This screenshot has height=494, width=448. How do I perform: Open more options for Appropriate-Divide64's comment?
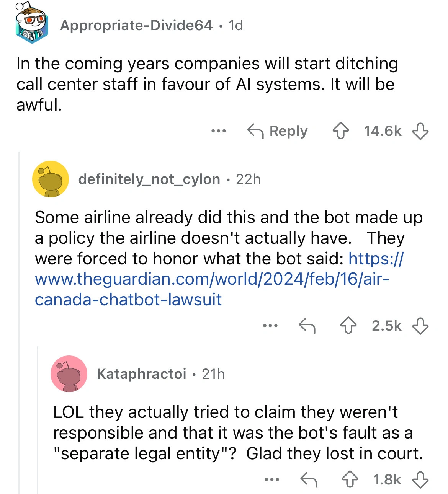[219, 131]
